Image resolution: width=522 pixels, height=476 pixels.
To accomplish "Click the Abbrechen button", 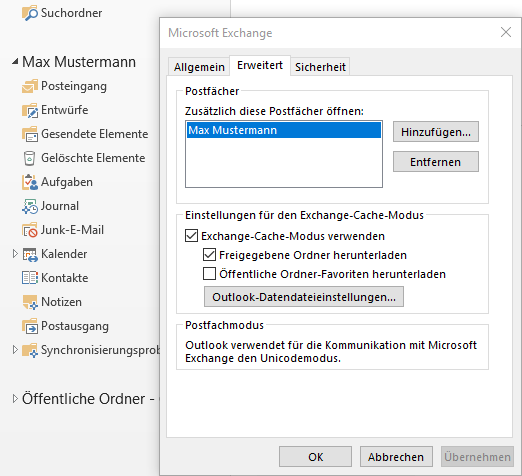I will tap(396, 457).
